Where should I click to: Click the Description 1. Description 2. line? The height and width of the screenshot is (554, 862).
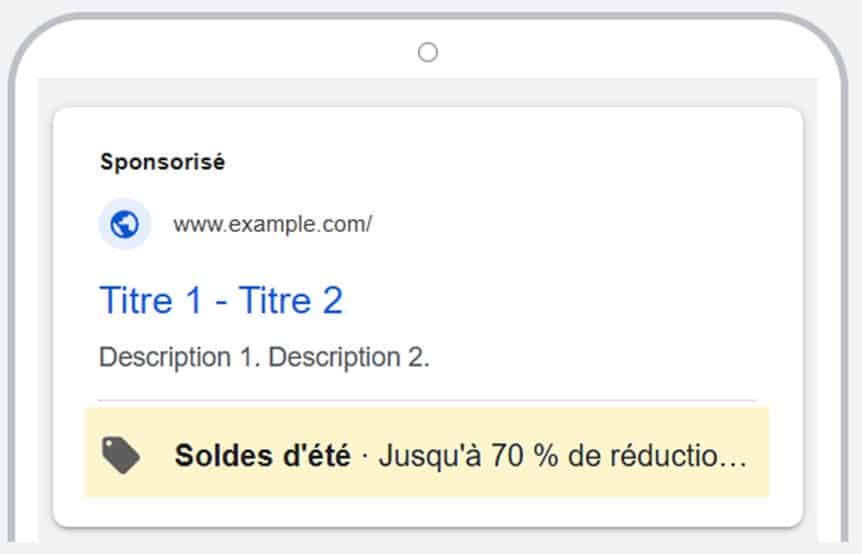point(264,357)
